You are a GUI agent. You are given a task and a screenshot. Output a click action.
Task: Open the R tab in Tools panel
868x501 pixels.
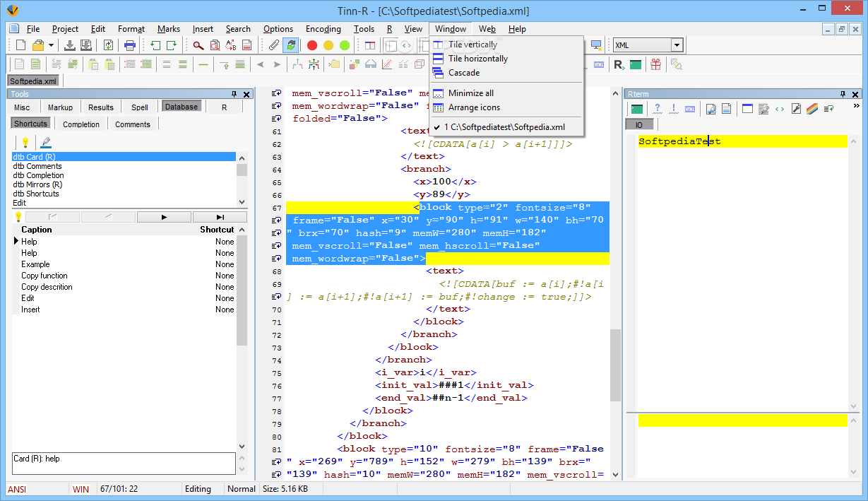[224, 107]
